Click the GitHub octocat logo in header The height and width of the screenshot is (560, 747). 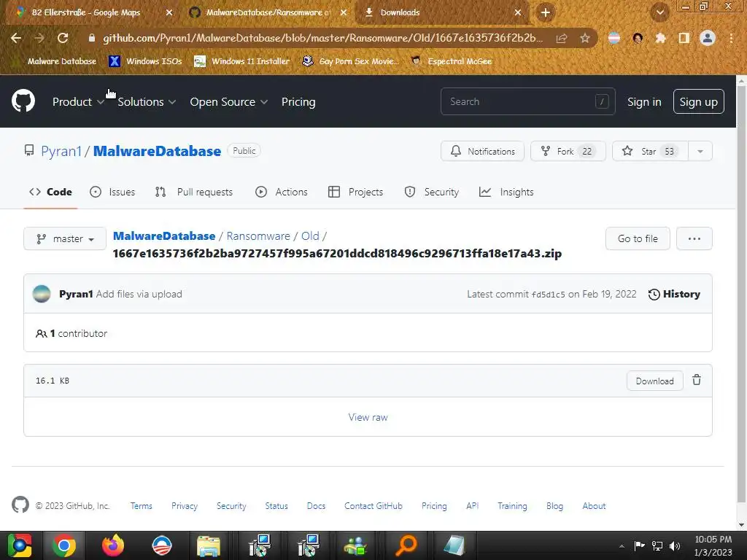pyautogui.click(x=23, y=101)
